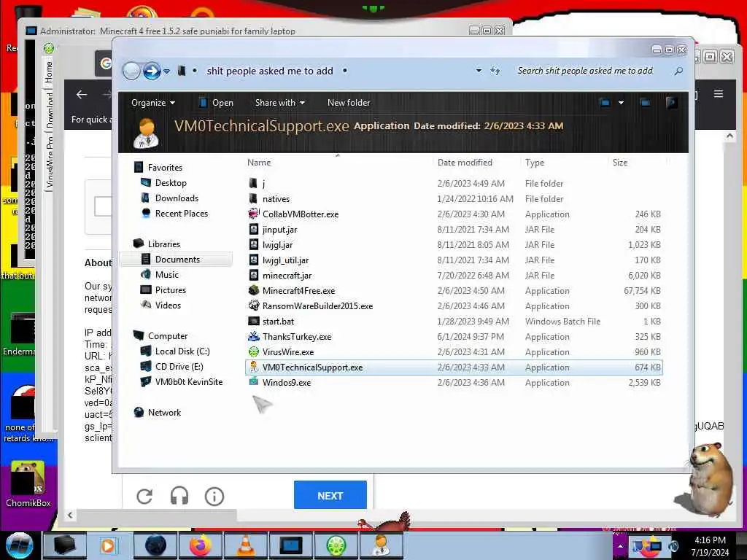Open the recent locations dropdown beside nav arrows
The width and height of the screenshot is (747, 560).
pyautogui.click(x=167, y=71)
